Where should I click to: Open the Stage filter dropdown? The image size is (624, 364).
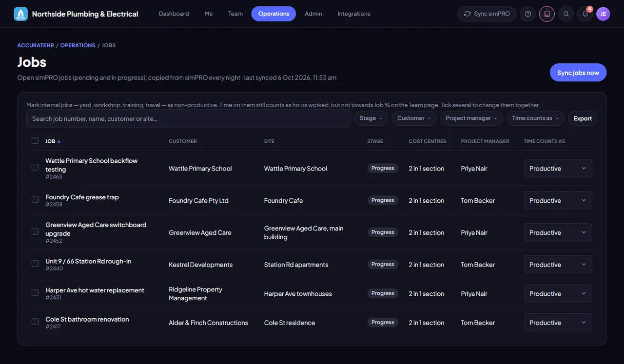(371, 118)
